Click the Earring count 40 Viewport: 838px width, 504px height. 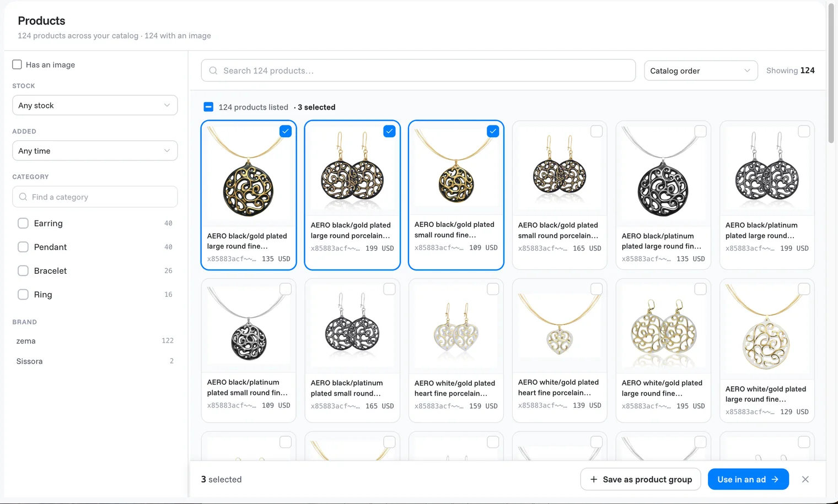point(168,223)
